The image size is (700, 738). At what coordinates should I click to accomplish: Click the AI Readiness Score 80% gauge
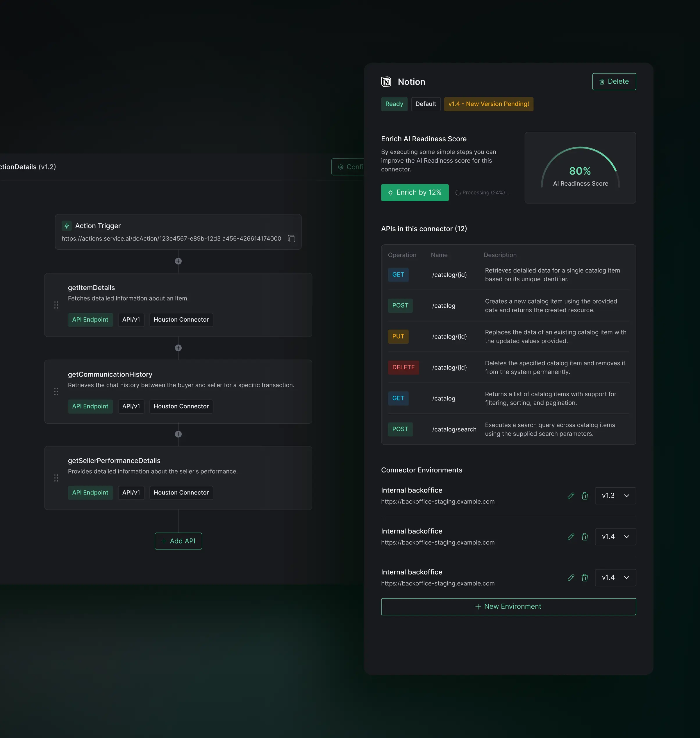pyautogui.click(x=580, y=167)
